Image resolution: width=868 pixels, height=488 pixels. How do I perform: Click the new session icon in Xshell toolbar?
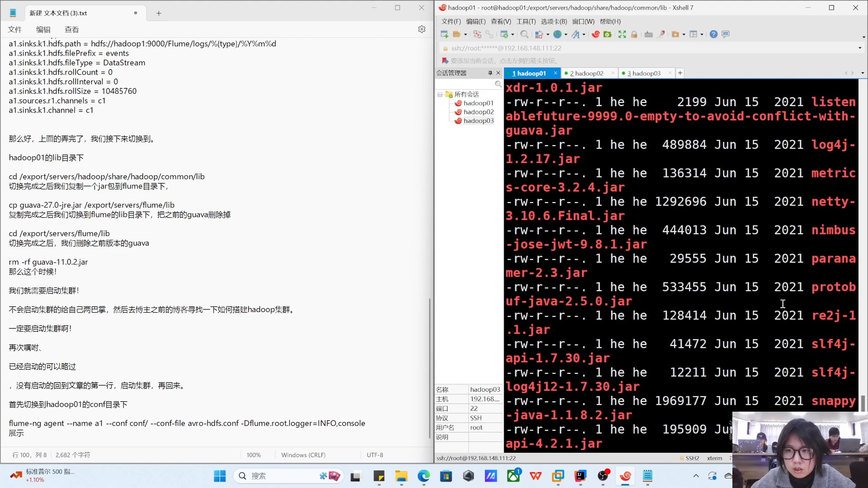pyautogui.click(x=444, y=34)
